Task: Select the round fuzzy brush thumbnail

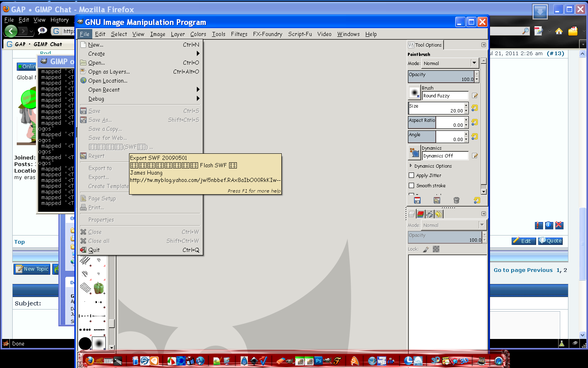Action: tap(98, 343)
